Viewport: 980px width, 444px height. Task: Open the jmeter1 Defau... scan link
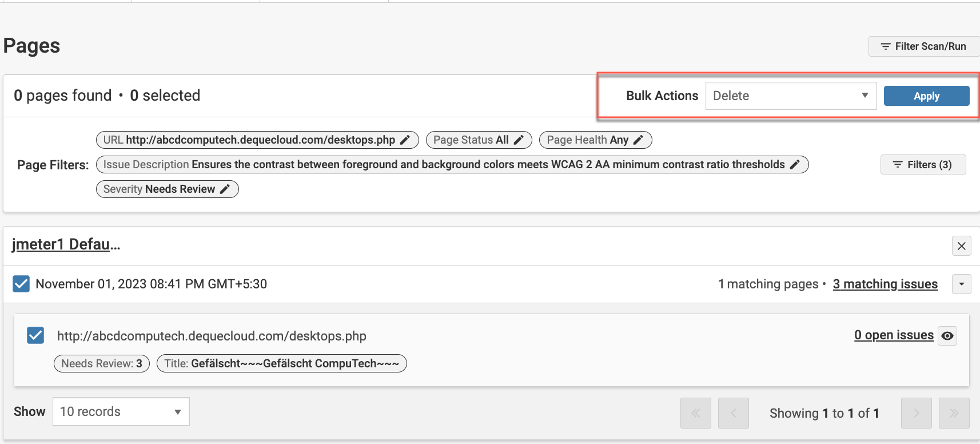[66, 244]
